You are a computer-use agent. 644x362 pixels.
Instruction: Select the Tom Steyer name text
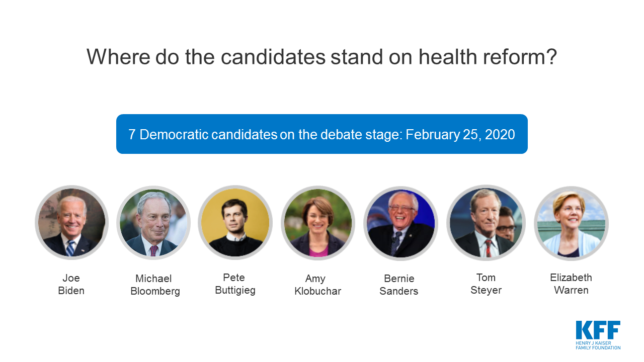click(486, 284)
